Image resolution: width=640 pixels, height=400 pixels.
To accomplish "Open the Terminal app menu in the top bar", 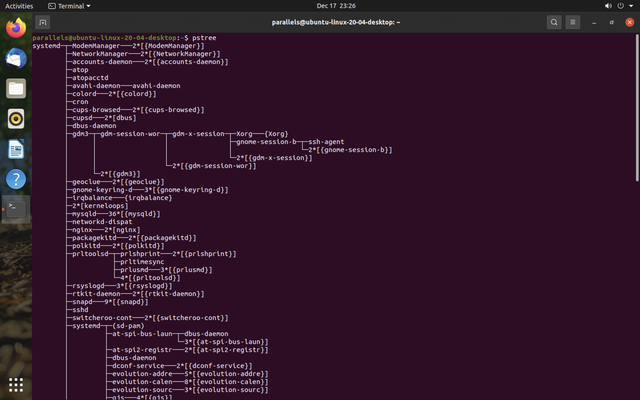I will [x=69, y=6].
